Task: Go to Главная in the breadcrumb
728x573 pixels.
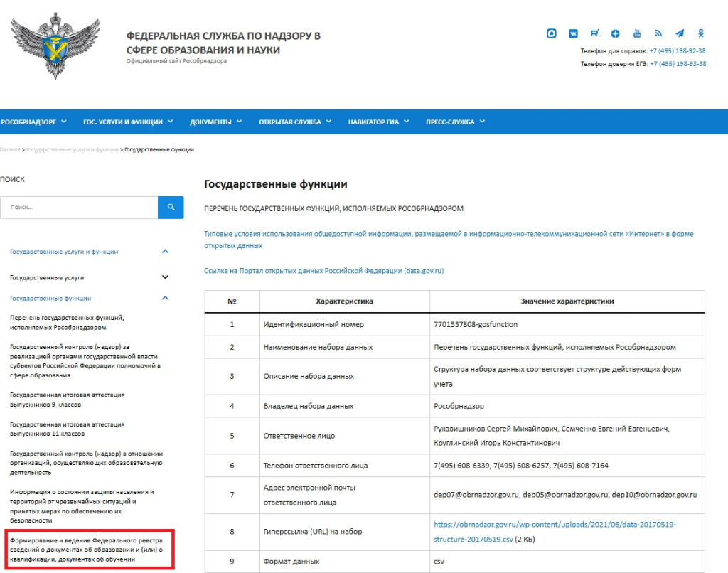Action: [10, 149]
